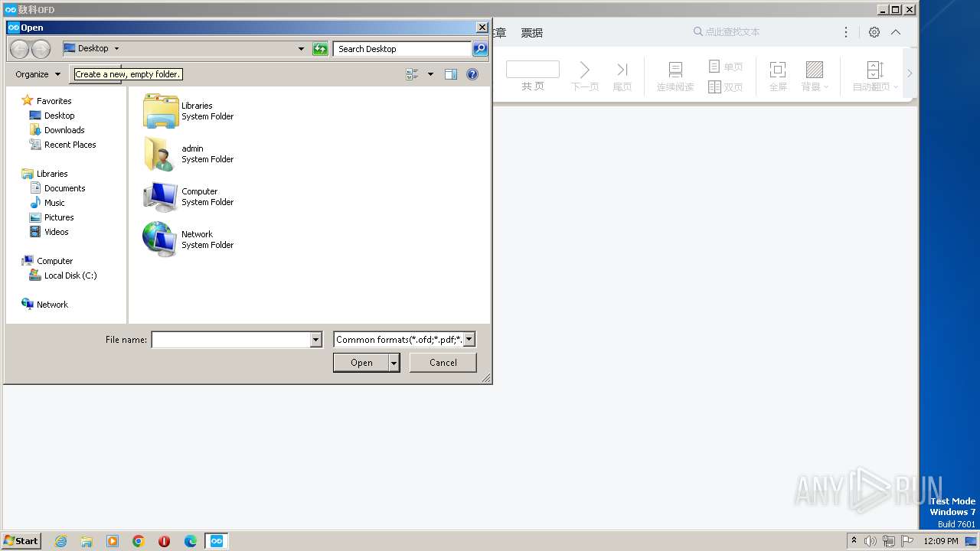
Task: Select the Computer system folder item
Action: click(189, 197)
